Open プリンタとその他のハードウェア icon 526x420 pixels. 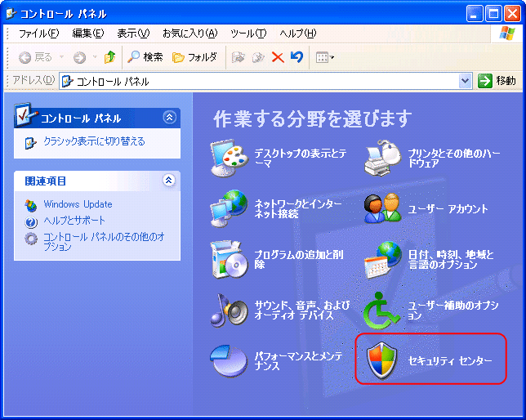pos(383,159)
